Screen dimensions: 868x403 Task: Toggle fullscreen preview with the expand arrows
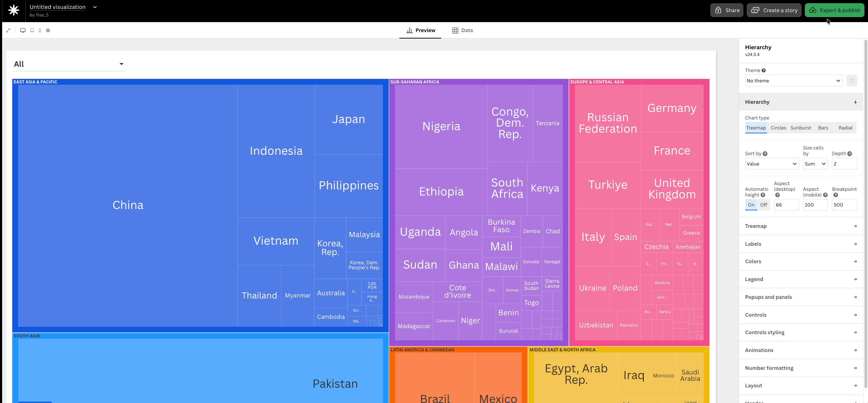(8, 30)
